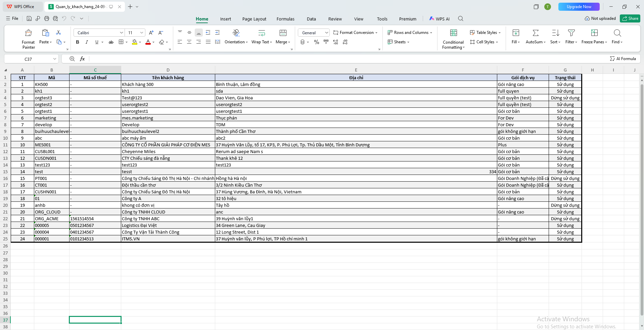Click the yellow fill color swatch

pyautogui.click(x=135, y=42)
